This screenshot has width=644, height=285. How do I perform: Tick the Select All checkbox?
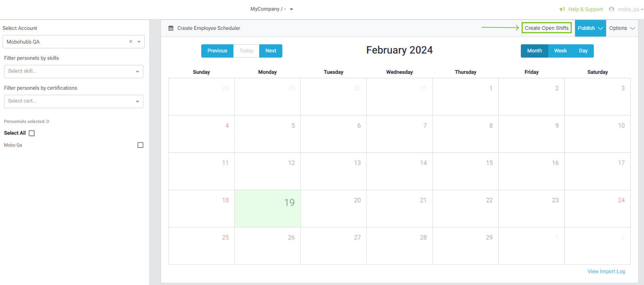[32, 133]
